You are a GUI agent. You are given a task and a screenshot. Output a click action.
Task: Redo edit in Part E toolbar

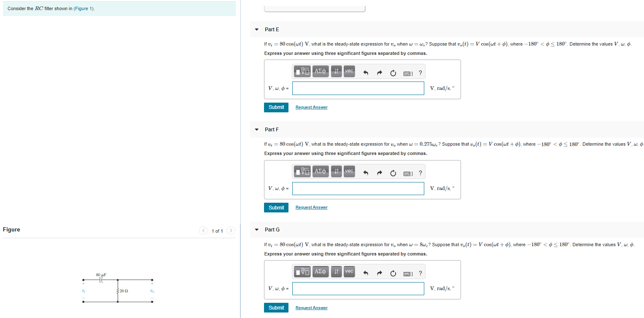pyautogui.click(x=380, y=73)
